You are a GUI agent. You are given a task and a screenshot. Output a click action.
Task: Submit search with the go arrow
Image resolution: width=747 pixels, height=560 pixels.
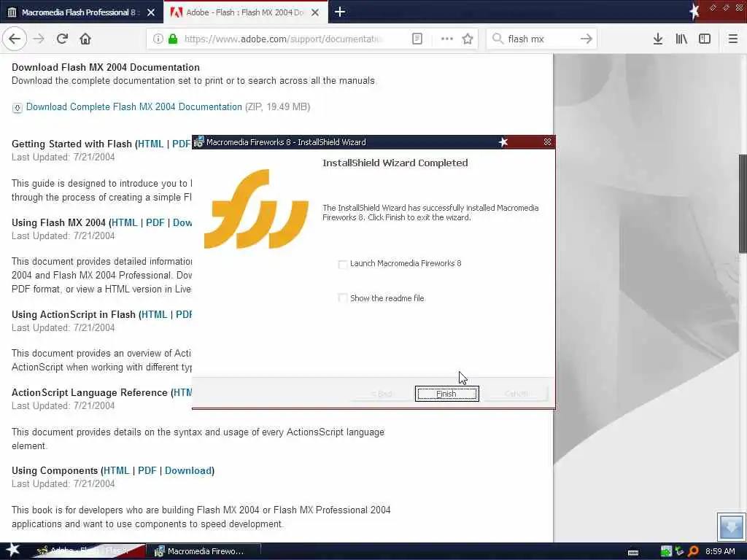pyautogui.click(x=587, y=39)
